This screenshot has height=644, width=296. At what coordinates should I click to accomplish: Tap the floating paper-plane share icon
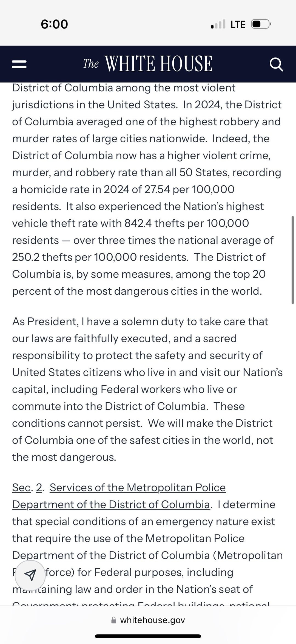(x=30, y=575)
